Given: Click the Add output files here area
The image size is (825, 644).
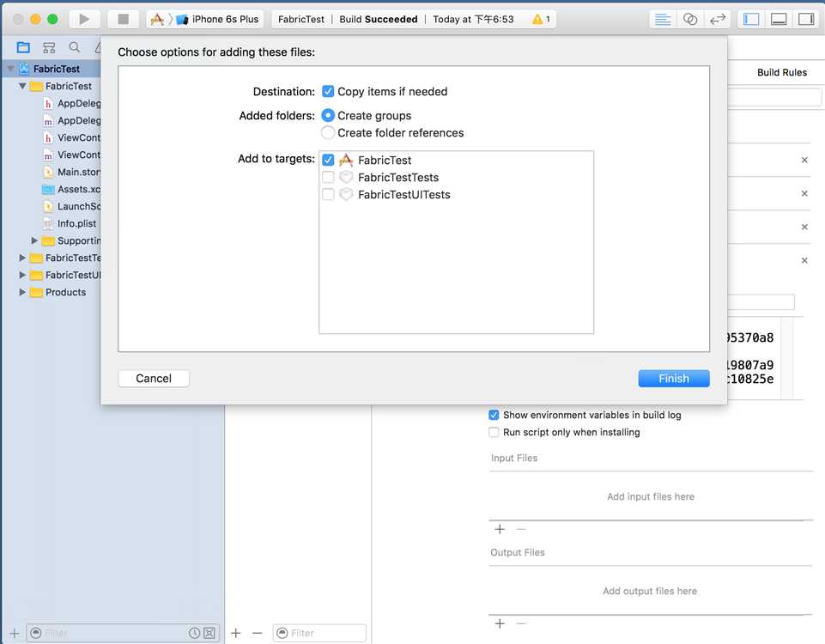Looking at the screenshot, I should (650, 591).
